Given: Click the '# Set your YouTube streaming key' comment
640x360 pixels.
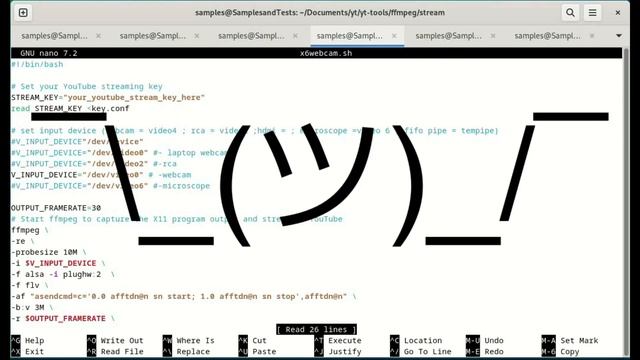Looking at the screenshot, I should pyautogui.click(x=87, y=87).
